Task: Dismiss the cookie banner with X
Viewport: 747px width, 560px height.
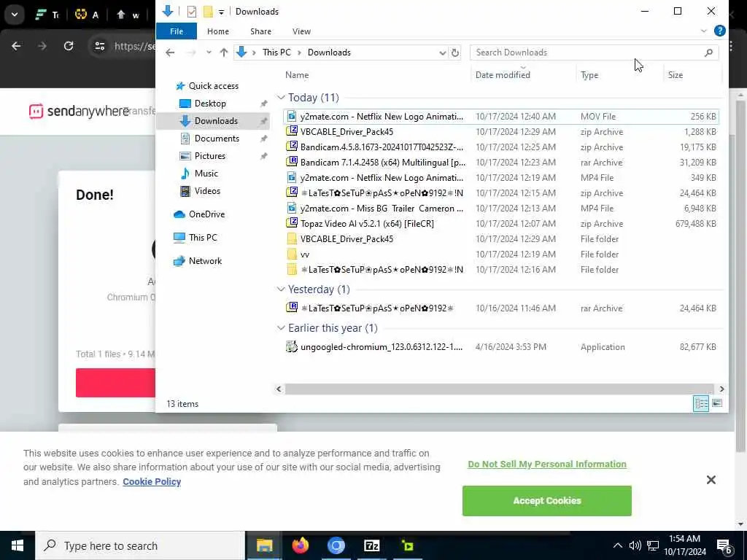Action: (x=711, y=480)
